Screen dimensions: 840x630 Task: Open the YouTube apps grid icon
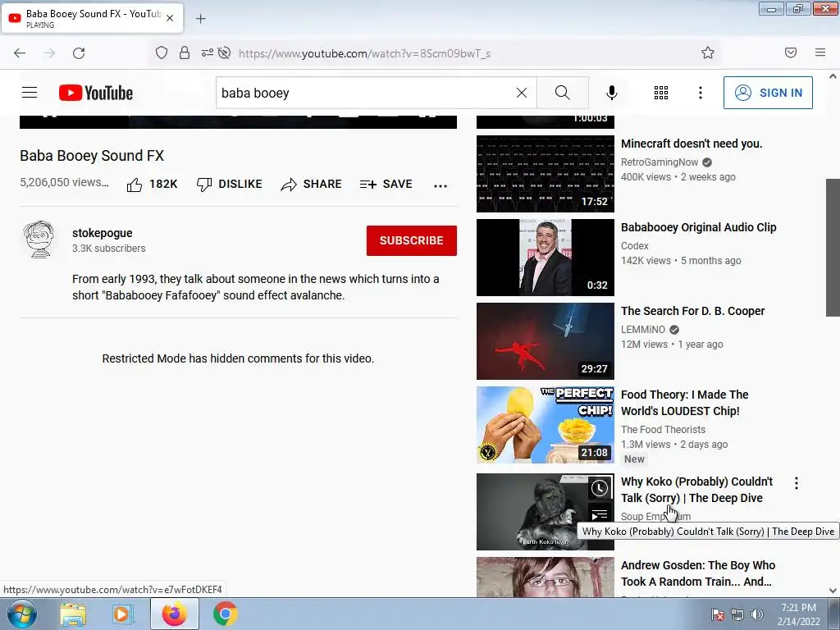tap(661, 93)
